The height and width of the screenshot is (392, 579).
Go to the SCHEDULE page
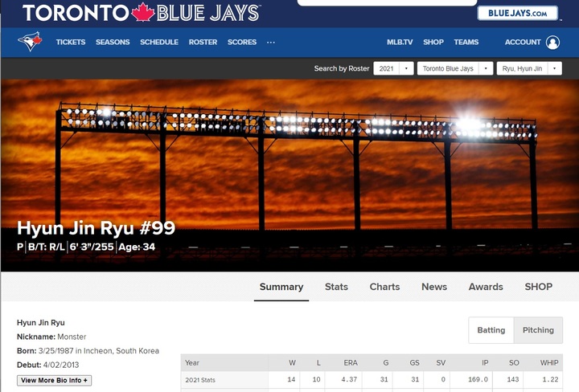click(x=159, y=42)
